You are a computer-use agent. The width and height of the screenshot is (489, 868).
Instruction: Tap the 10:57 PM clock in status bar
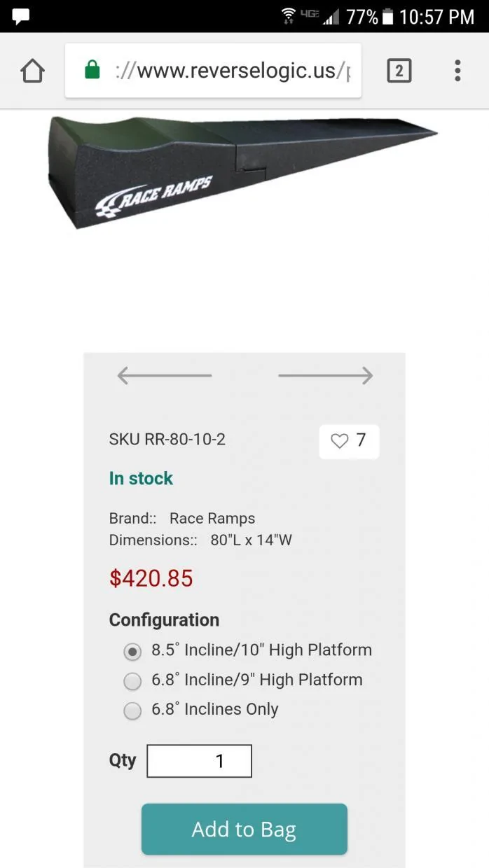tap(437, 16)
